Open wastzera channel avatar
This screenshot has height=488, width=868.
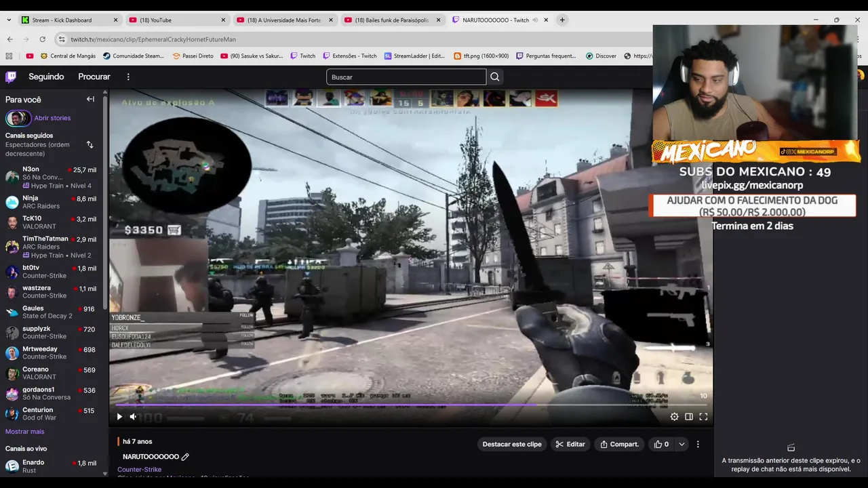point(12,292)
